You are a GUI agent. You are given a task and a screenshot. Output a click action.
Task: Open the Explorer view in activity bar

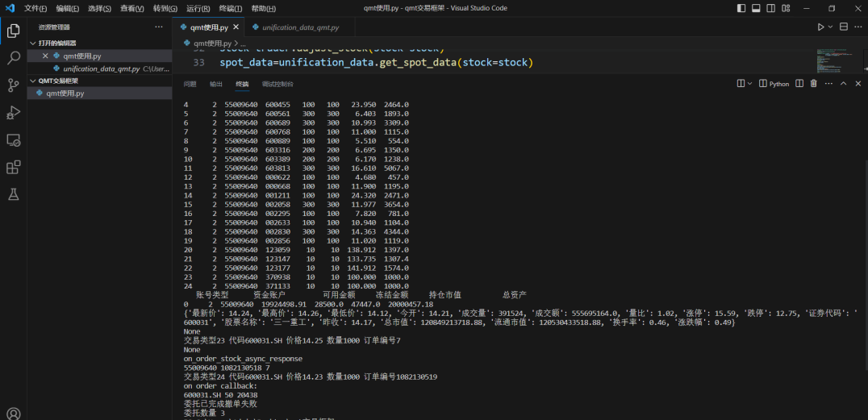pos(13,31)
